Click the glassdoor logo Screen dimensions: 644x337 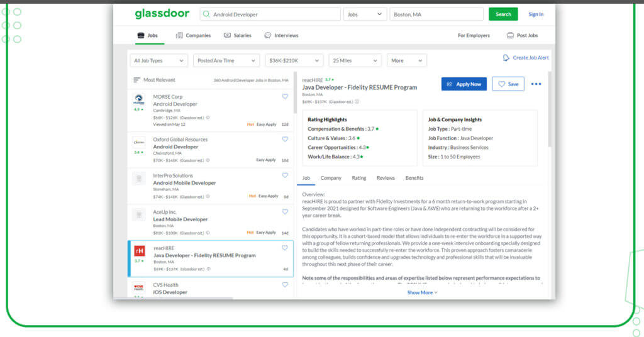click(162, 14)
